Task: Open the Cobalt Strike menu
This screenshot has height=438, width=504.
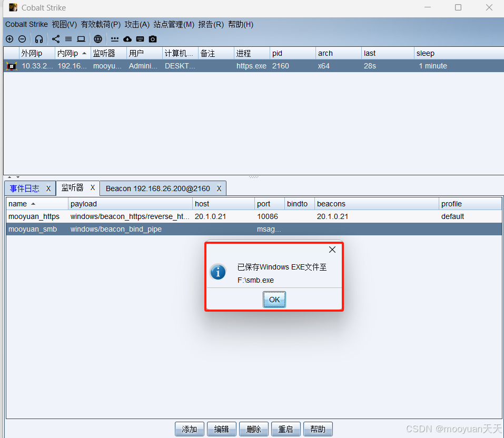Action: coord(26,24)
